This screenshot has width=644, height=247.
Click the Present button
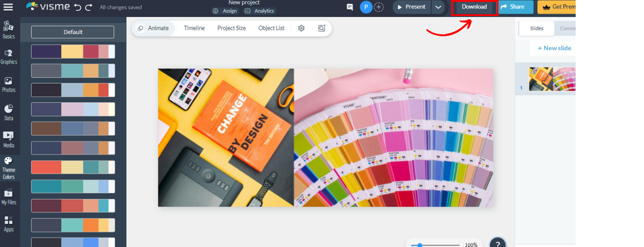[x=412, y=7]
